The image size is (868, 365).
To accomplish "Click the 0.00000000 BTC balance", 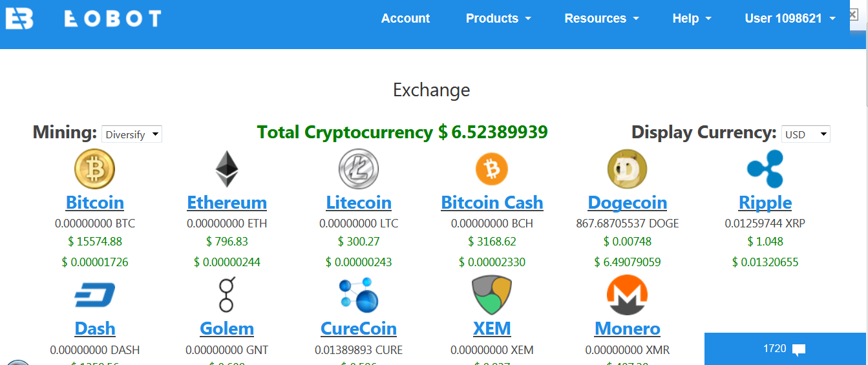I will pos(95,224).
